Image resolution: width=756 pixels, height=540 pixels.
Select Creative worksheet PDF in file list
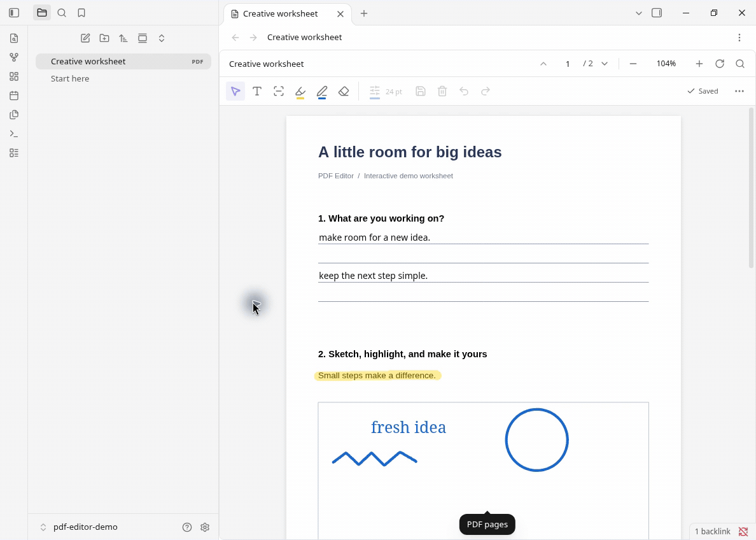click(x=123, y=61)
